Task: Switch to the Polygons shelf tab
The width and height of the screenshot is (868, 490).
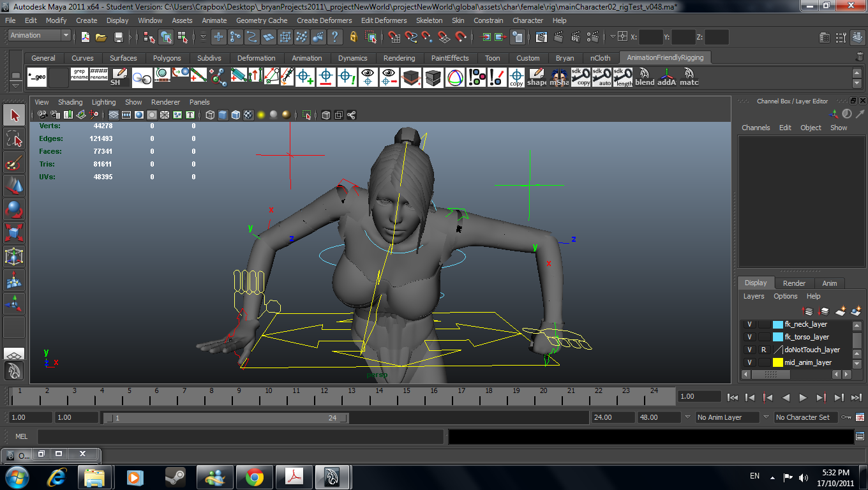Action: 167,58
